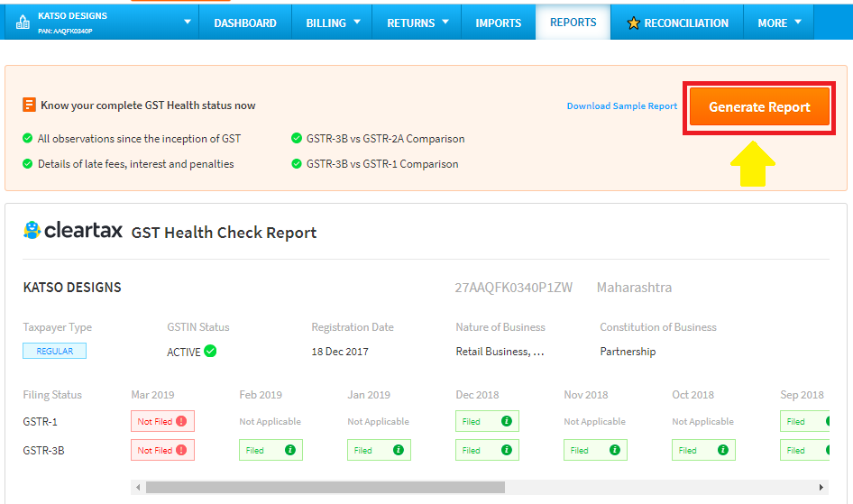Click GSTIN 27AAQFK0340P1ZW text

(x=514, y=287)
